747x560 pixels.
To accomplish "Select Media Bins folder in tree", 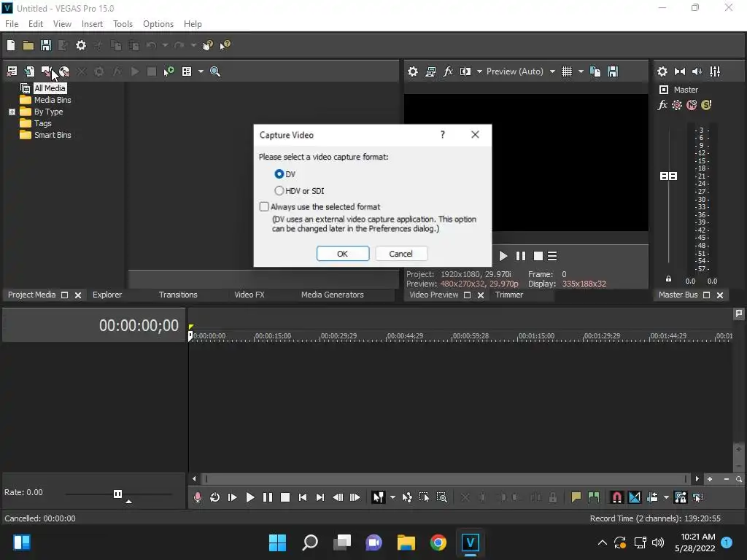I will pos(53,100).
